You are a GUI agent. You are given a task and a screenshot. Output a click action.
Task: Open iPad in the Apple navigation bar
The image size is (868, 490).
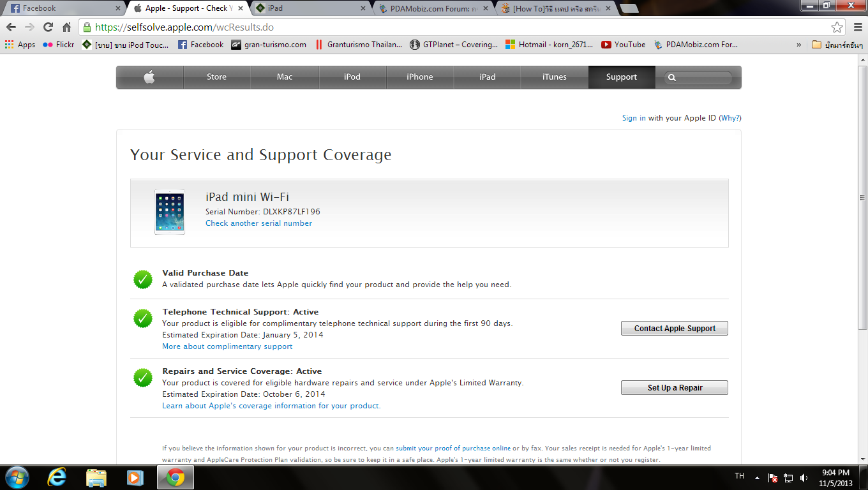pos(488,77)
